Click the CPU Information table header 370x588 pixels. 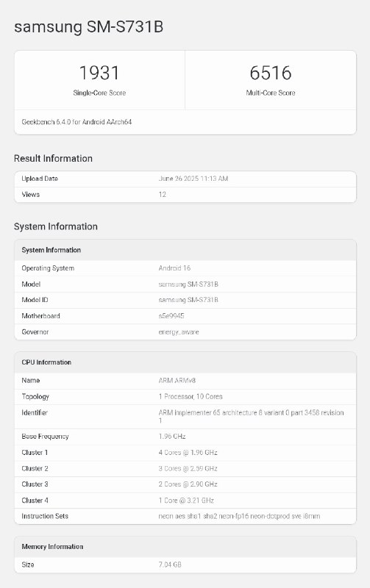click(185, 362)
